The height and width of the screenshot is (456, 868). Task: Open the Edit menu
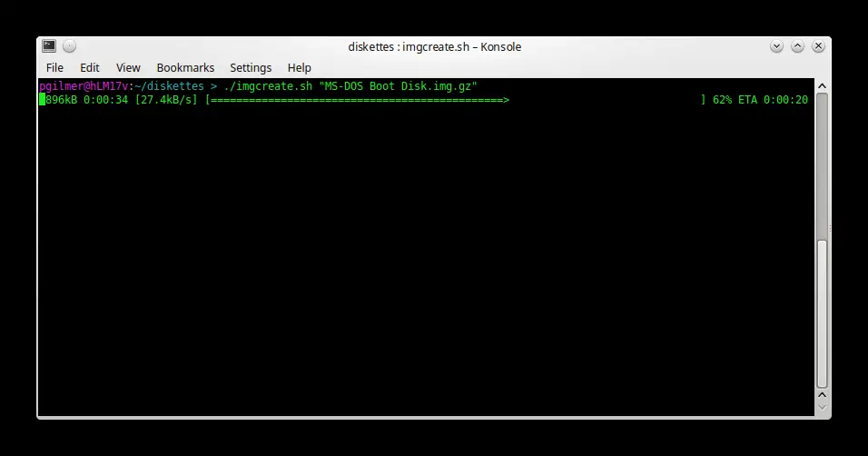pyautogui.click(x=89, y=67)
